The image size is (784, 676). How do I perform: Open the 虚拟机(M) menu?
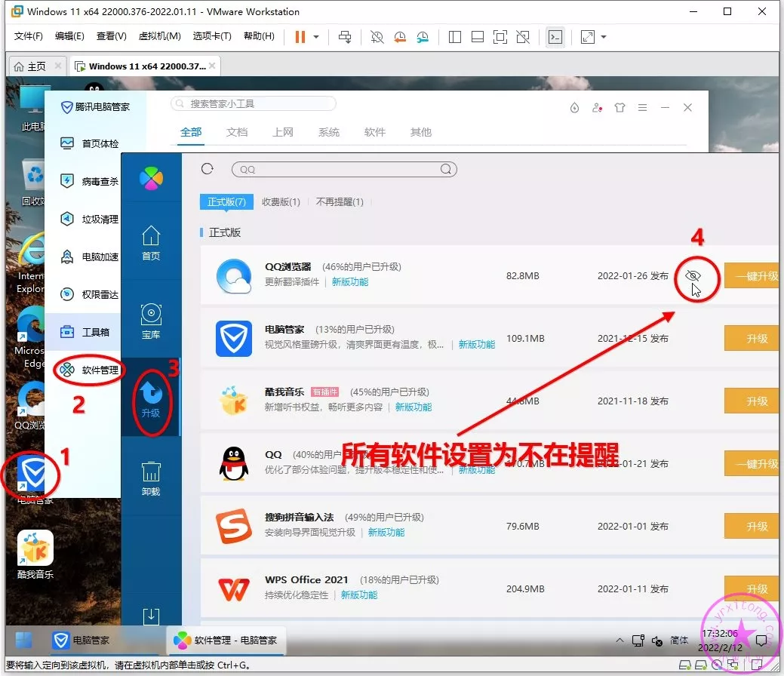click(x=159, y=36)
